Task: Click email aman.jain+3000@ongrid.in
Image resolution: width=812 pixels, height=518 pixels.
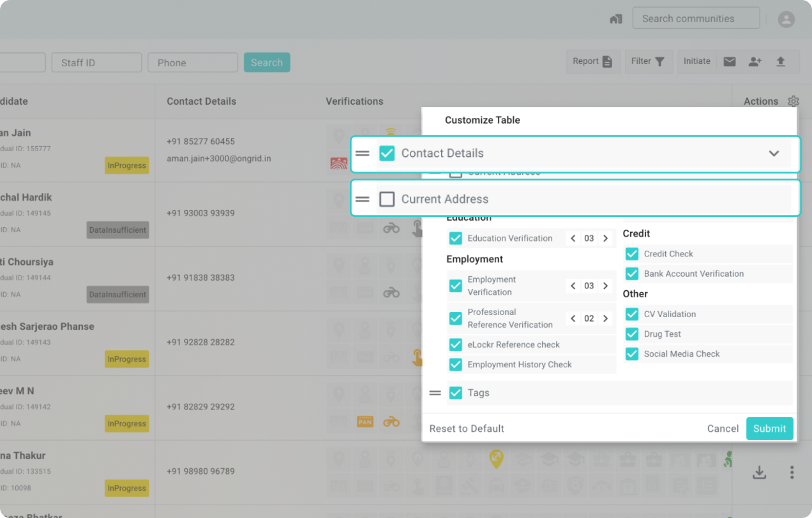Action: 219,158
